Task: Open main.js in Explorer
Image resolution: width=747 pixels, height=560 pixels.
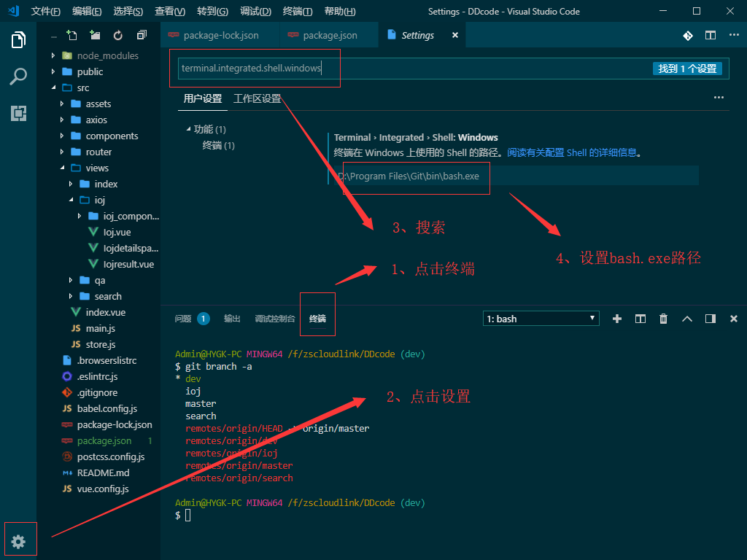Action: [100, 329]
